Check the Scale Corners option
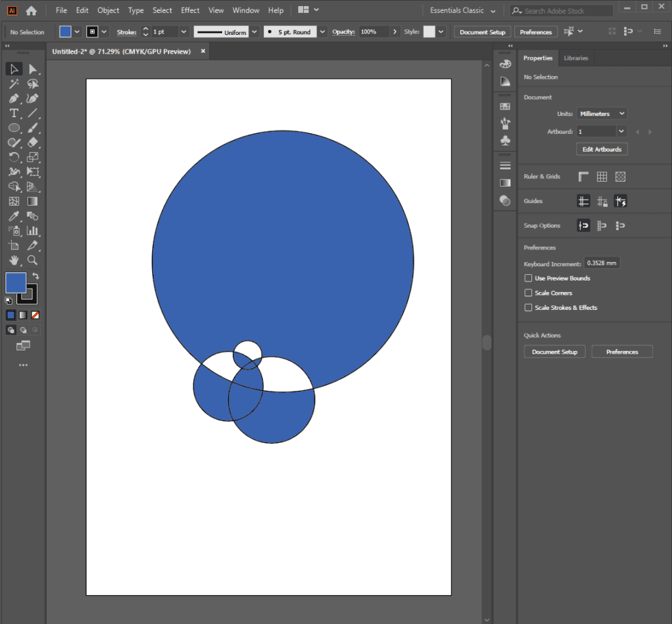 click(x=528, y=293)
